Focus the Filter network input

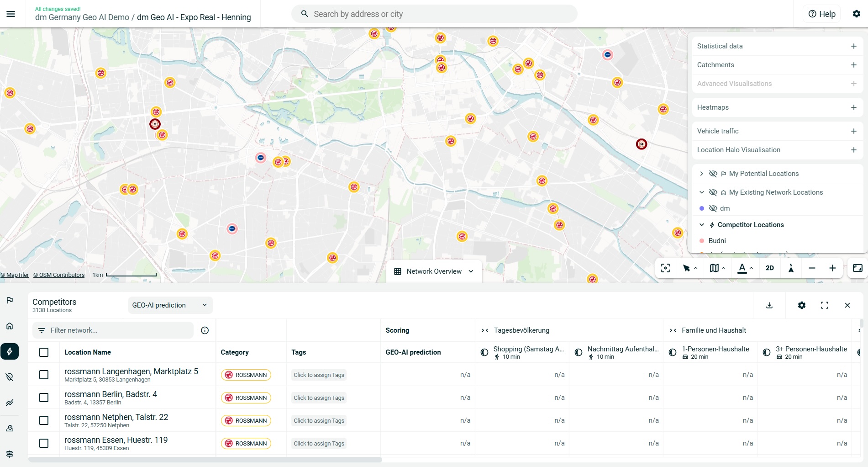(x=113, y=330)
